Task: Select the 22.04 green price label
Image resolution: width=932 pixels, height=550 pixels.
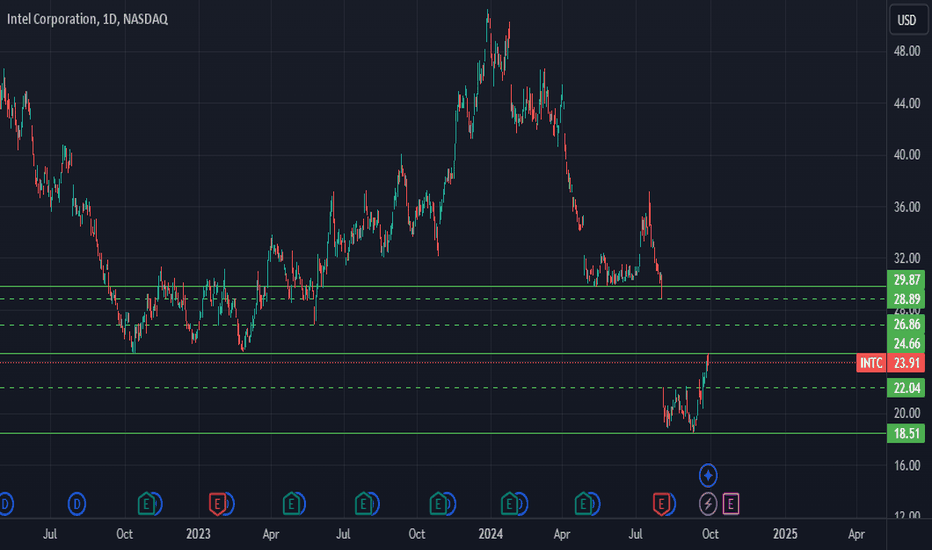Action: (x=906, y=388)
